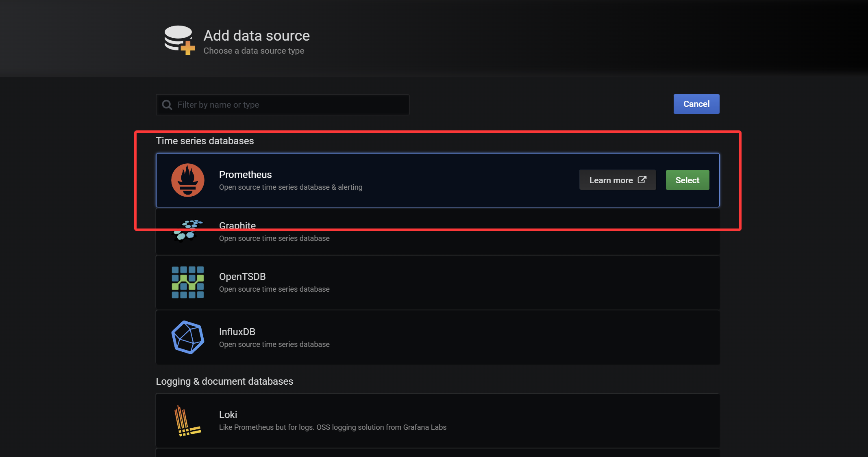The width and height of the screenshot is (868, 457).
Task: Click the 'Time series databases' heading
Action: 205,141
